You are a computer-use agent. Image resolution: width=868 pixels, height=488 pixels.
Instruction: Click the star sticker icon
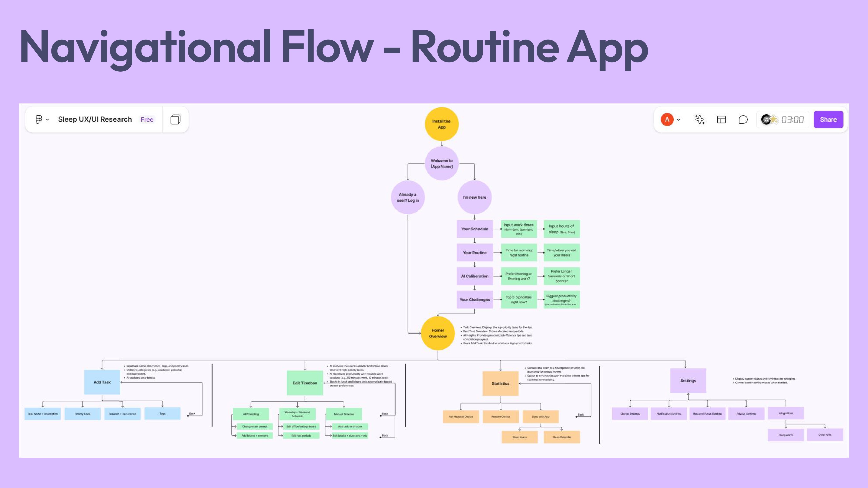(774, 119)
